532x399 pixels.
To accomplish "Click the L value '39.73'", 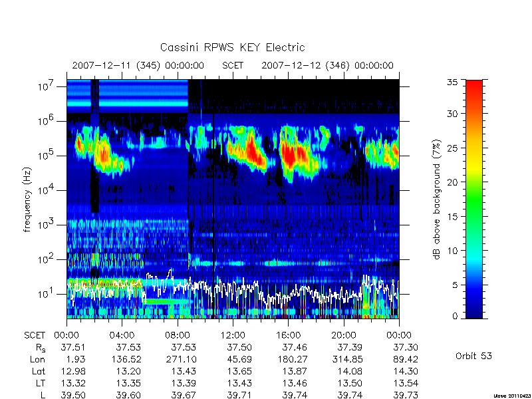I will click(406, 395).
